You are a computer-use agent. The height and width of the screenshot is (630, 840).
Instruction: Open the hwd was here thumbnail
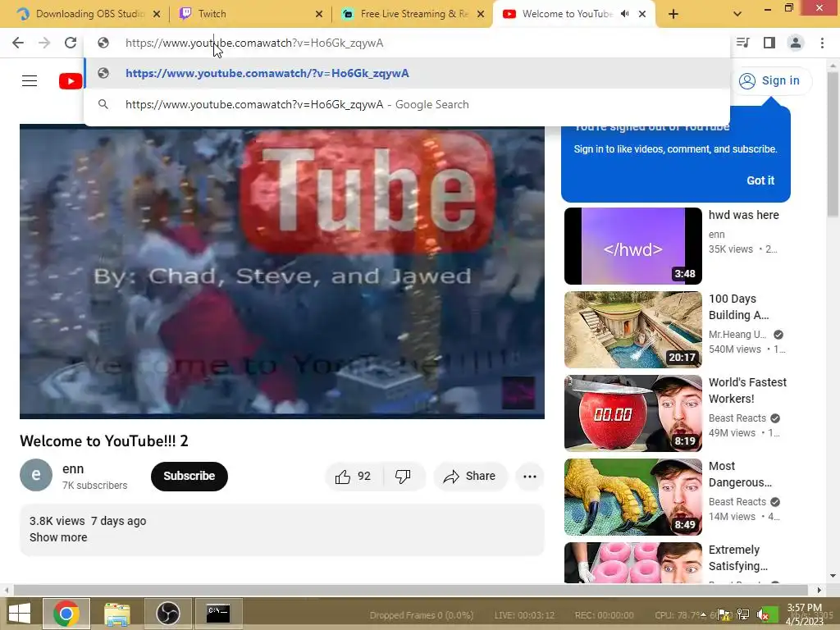633,246
